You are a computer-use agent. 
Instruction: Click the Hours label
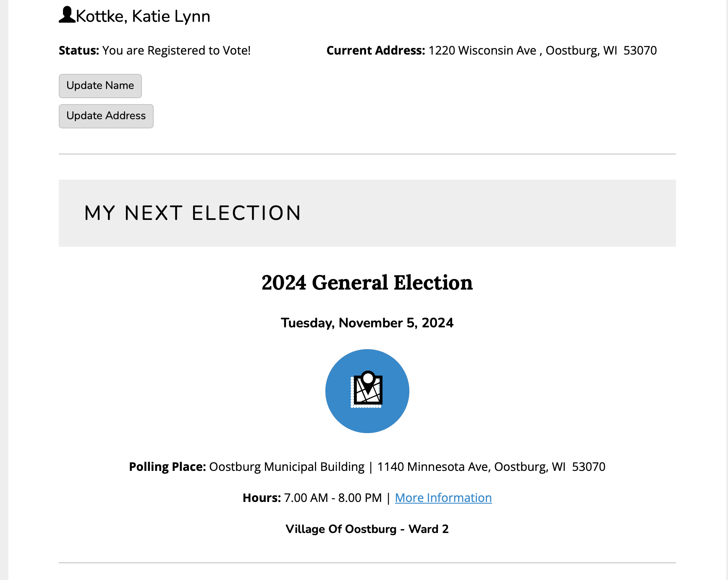261,498
